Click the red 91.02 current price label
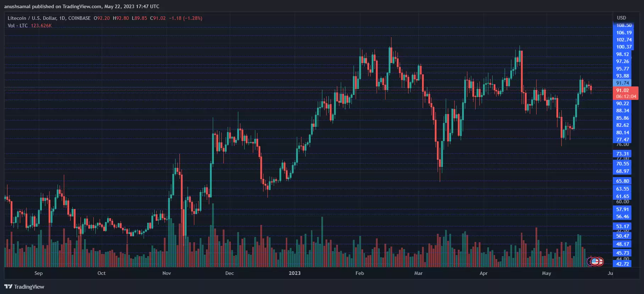Image resolution: width=644 pixels, height=294 pixels. (x=622, y=90)
